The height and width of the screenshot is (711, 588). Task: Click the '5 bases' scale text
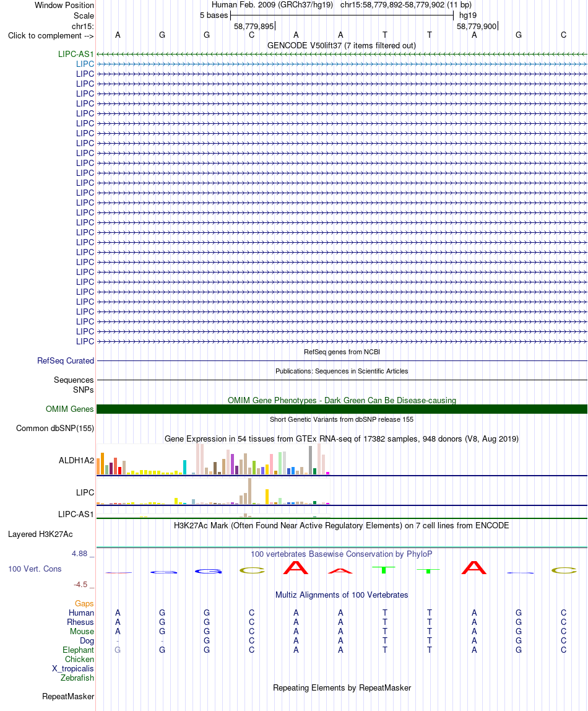pos(214,15)
